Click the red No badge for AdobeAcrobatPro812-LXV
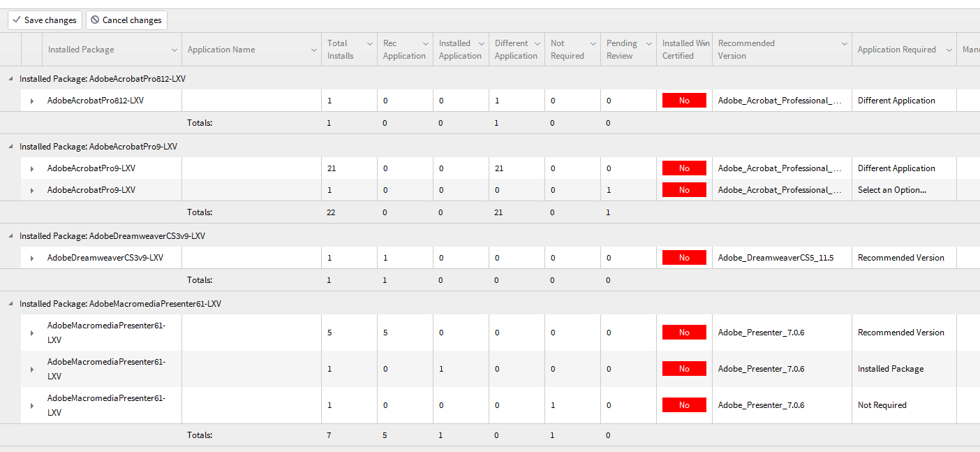Screen dimensions: 980x452 coord(684,101)
